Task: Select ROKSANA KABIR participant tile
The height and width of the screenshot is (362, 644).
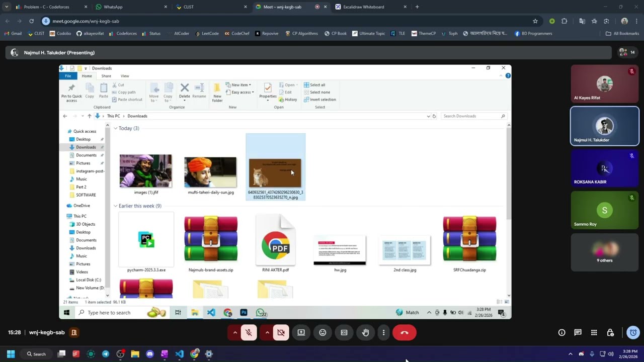Action: pyautogui.click(x=605, y=168)
